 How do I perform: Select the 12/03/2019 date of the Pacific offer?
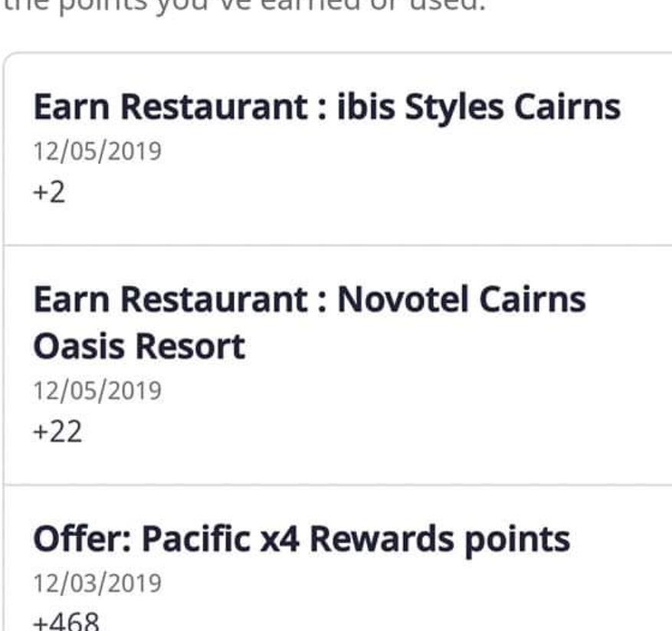click(97, 583)
